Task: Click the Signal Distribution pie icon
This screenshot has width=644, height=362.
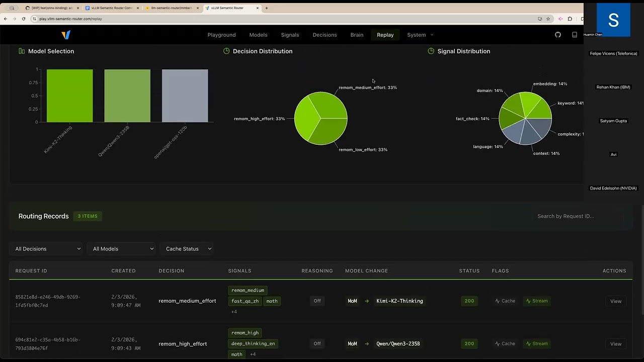Action: click(431, 51)
